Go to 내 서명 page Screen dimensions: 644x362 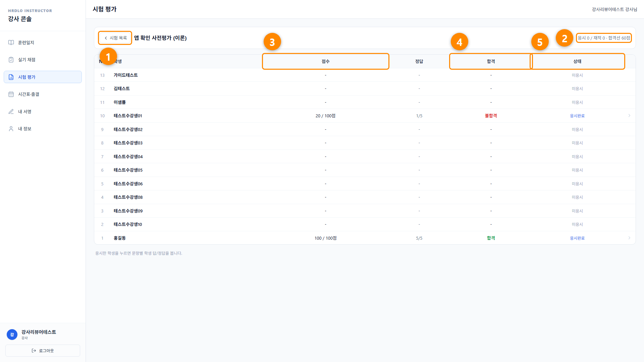43,112
